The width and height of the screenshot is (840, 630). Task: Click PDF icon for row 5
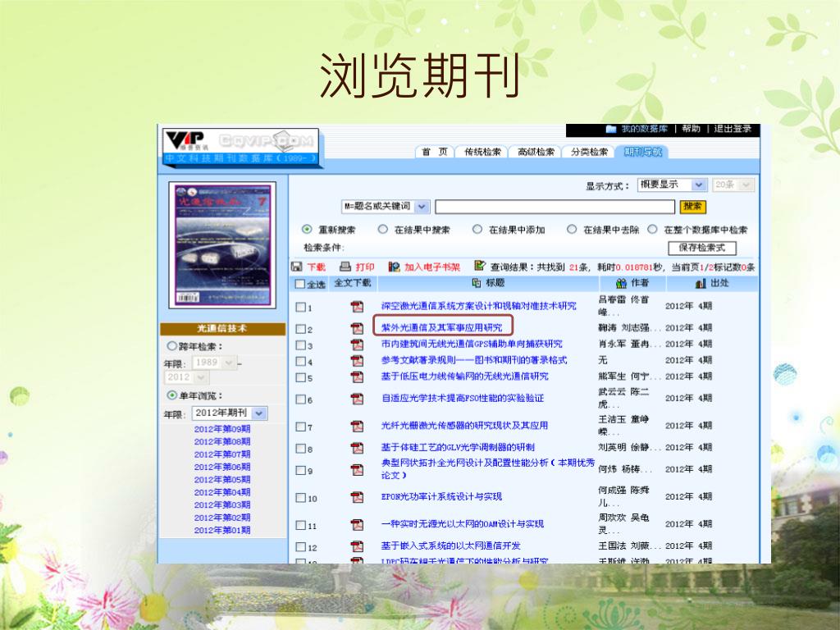coord(357,377)
